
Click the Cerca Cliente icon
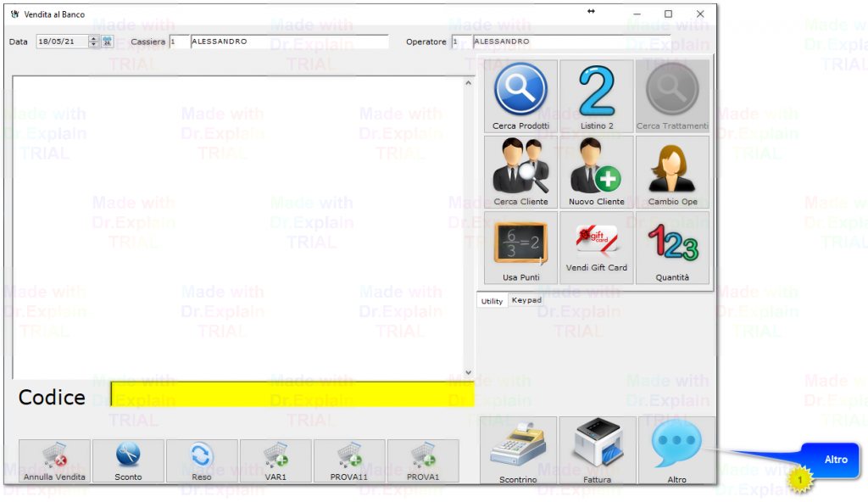pyautogui.click(x=520, y=171)
